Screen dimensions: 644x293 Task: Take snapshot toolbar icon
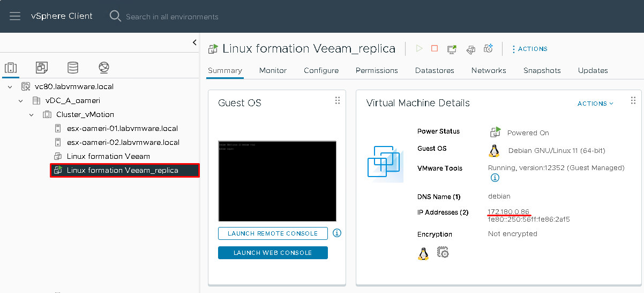[x=488, y=49]
